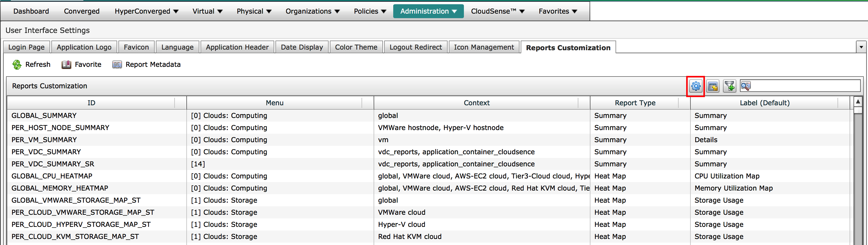This screenshot has height=245, width=868.
Task: Switch to the Login Page tab
Action: tap(26, 47)
